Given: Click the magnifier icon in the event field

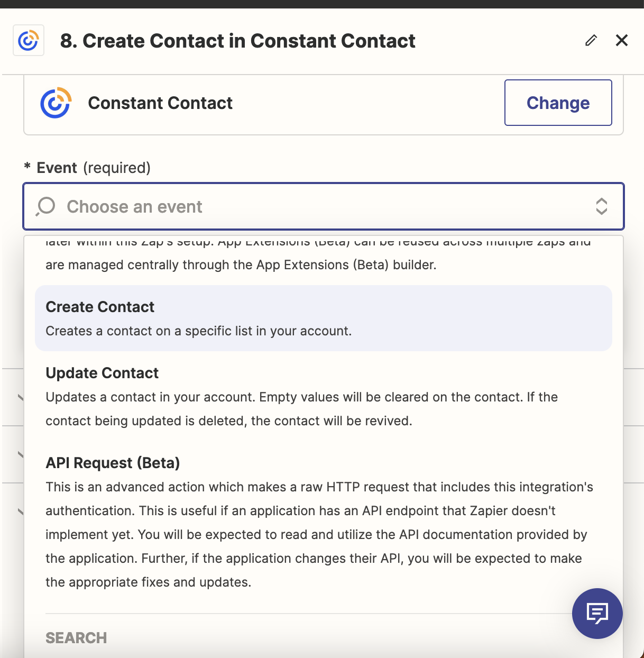Looking at the screenshot, I should (45, 206).
